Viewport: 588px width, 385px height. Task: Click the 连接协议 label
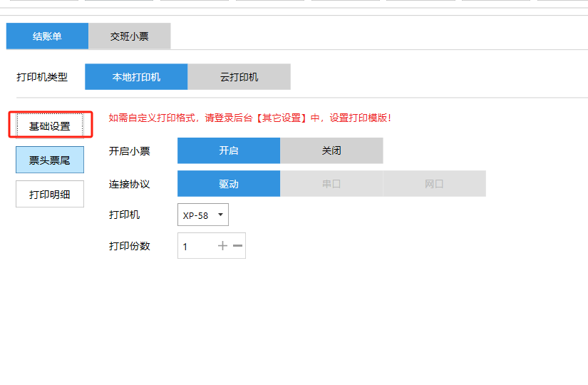[x=129, y=184]
